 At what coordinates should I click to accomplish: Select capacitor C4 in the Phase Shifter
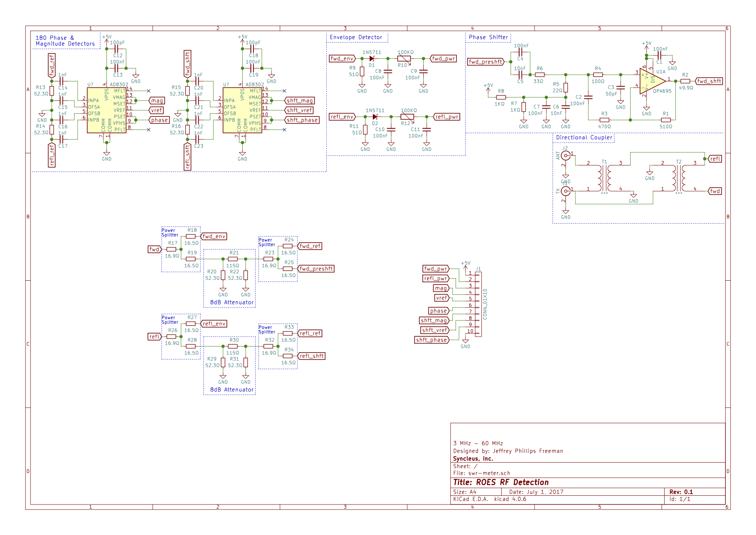[x=520, y=52]
